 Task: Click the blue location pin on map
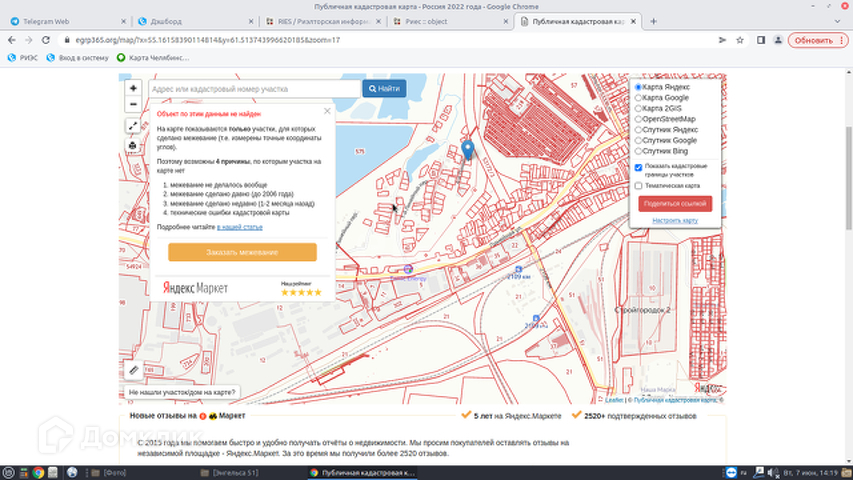[x=467, y=150]
